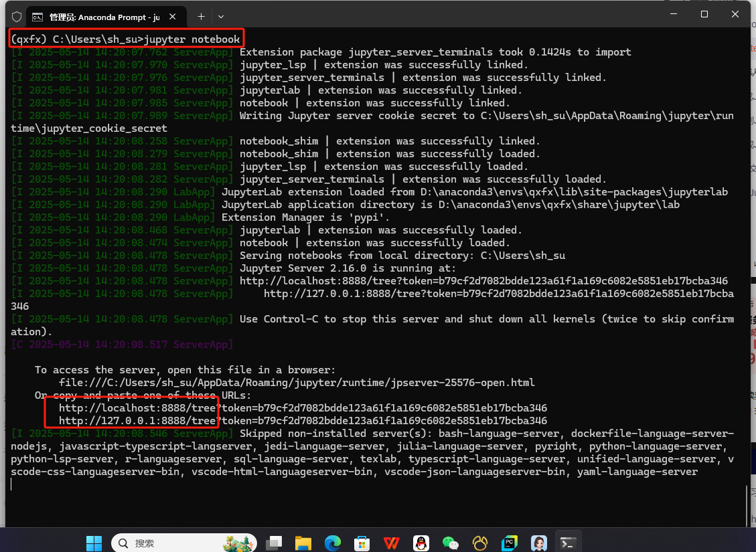Open Navicat from the taskbar

coord(479,543)
